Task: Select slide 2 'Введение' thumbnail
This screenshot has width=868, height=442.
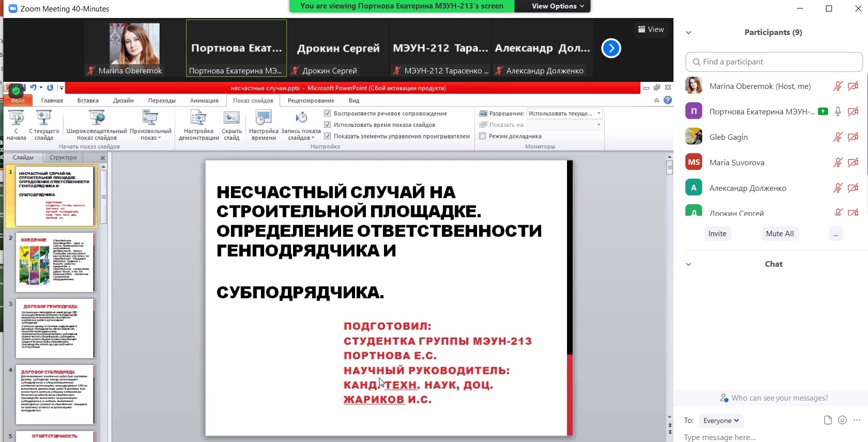Action: pyautogui.click(x=55, y=262)
